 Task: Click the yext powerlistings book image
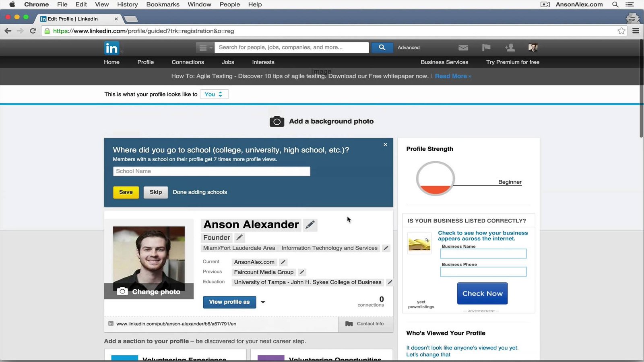pyautogui.click(x=419, y=243)
